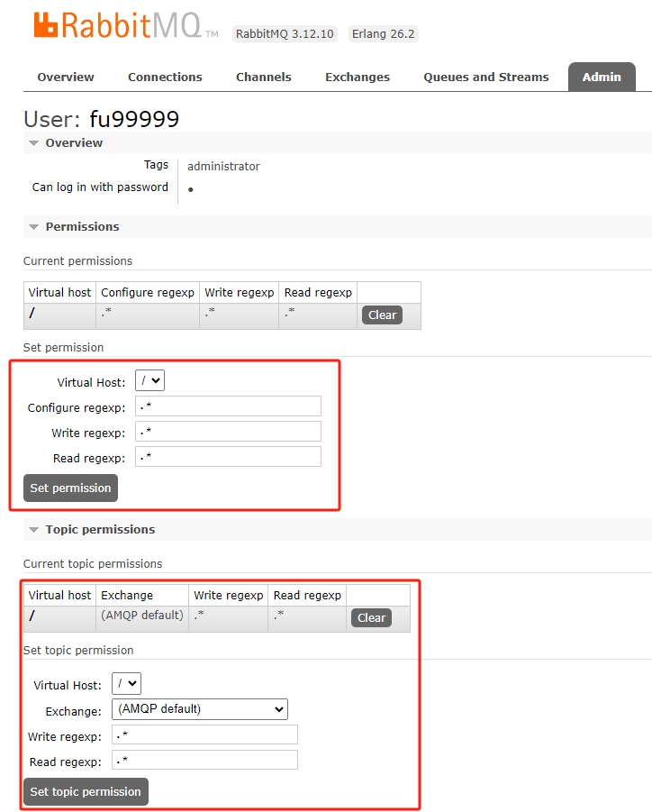Focus the Read regexp field under Set permission
This screenshot has height=812, width=652.
click(x=228, y=457)
